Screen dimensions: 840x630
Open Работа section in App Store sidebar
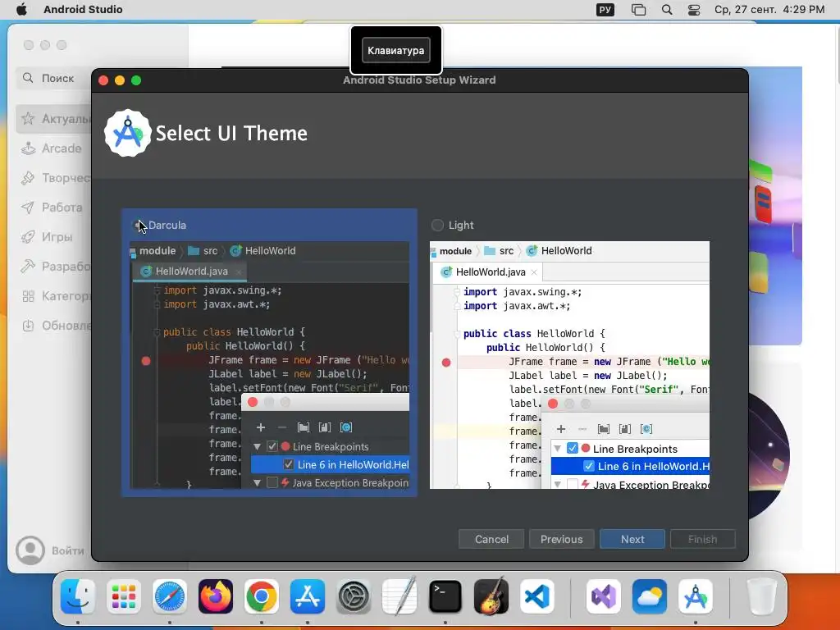(53, 208)
